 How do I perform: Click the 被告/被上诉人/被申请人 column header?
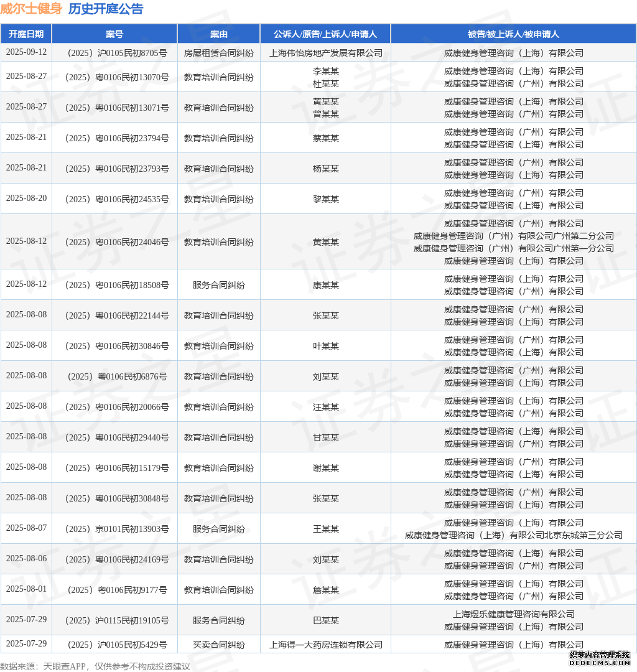click(x=513, y=34)
